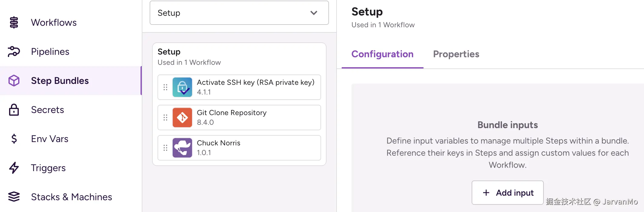
Task: Click the Secrets lock icon
Action: [14, 110]
